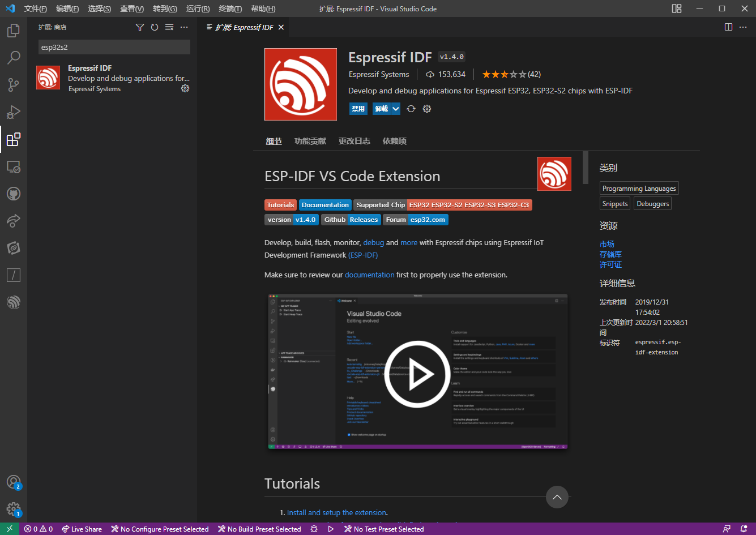Open the 转到(G) menu
This screenshot has height=535, width=756.
165,8
